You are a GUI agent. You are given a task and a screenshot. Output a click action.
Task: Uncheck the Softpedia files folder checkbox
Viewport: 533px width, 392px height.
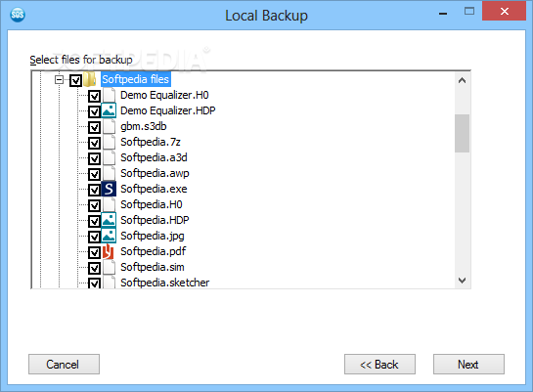click(x=75, y=80)
